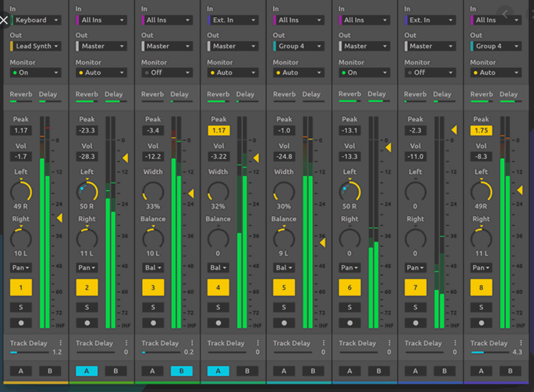The height and width of the screenshot is (392, 534).
Task: Click the -28.3 Vol field on track 2
Action: [87, 156]
